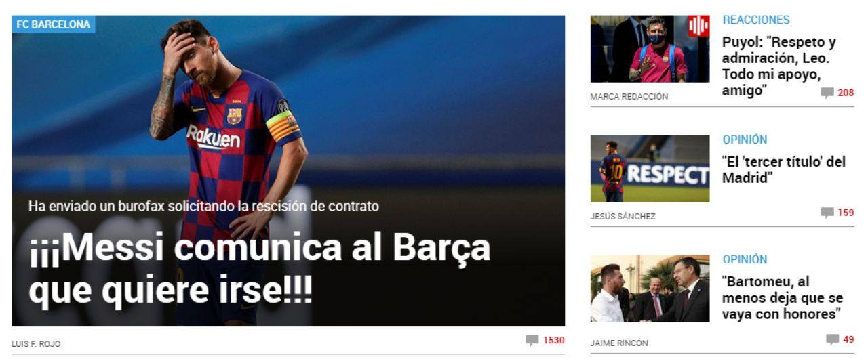Viewport: 868px width, 363px height.
Task: Open the Bartomeu handshake thumbnail image
Action: [x=650, y=289]
